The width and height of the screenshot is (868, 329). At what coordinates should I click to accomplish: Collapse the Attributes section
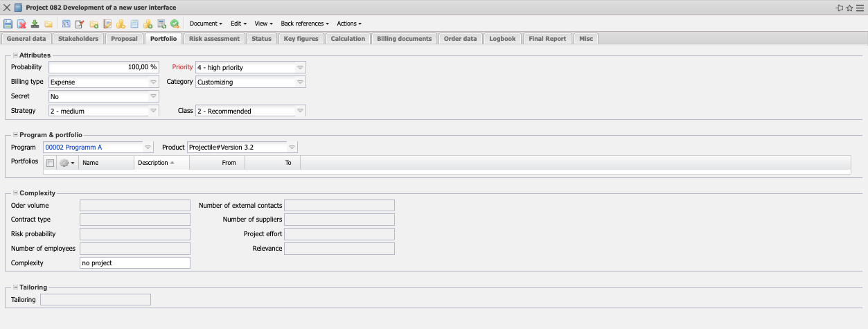(15, 55)
